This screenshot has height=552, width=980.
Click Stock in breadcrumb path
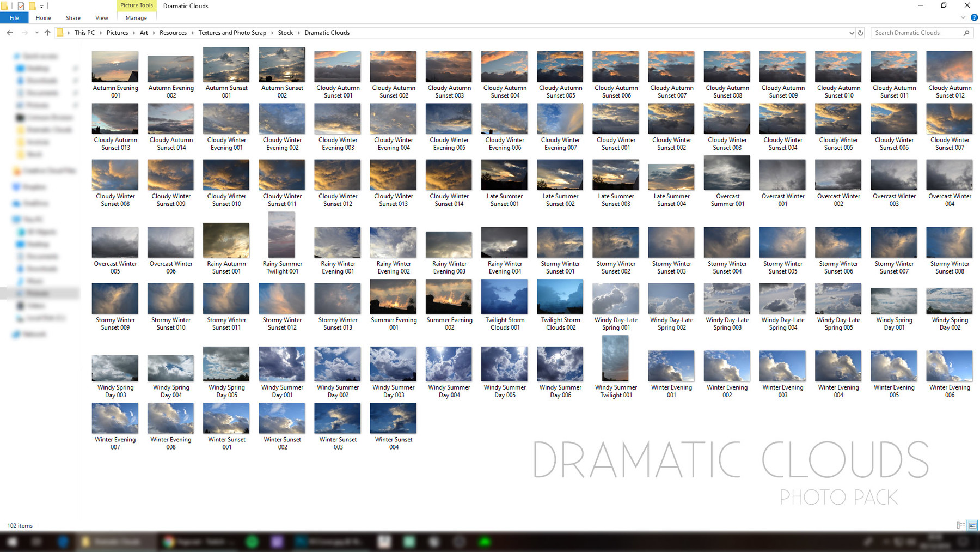[x=285, y=33]
